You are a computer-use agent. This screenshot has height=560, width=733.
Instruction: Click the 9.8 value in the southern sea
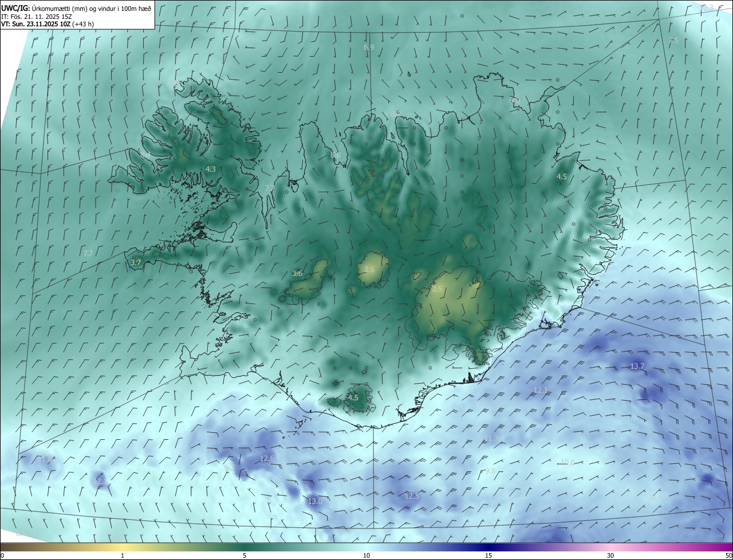click(490, 471)
